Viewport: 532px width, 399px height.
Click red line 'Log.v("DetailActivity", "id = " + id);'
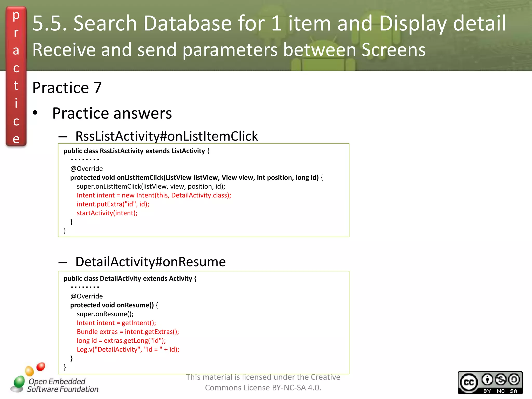(128, 349)
